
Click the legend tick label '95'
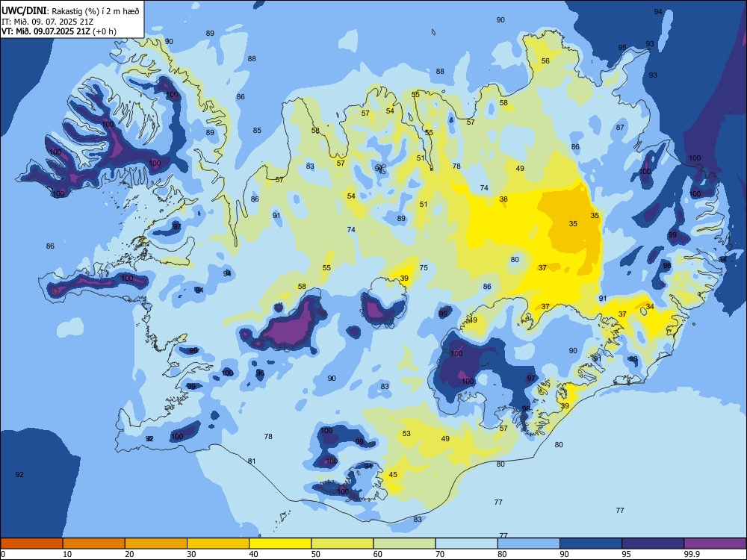pos(627,554)
